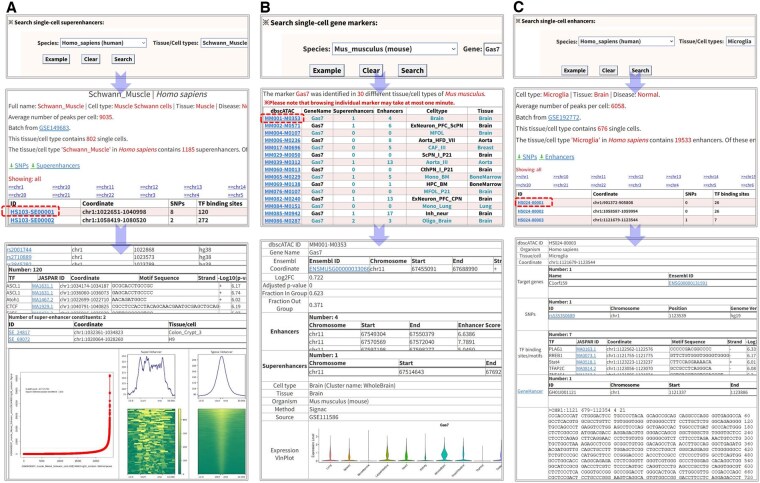Open Mus_musculus species dropdown in gene marker search
Screen dimensions: 760x483
point(395,49)
